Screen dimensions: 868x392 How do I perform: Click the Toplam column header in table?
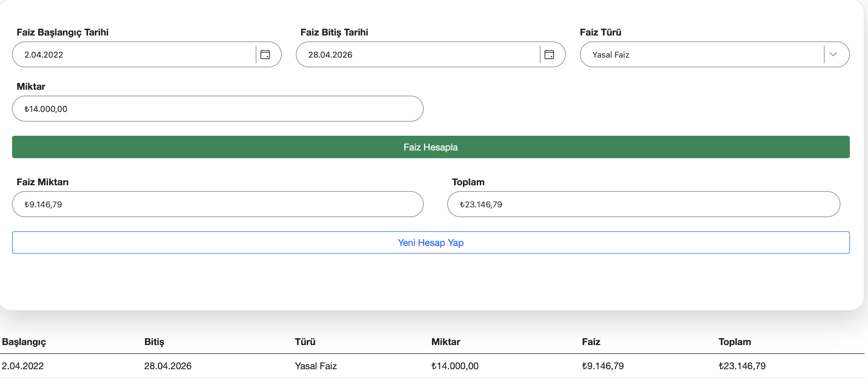click(x=734, y=341)
